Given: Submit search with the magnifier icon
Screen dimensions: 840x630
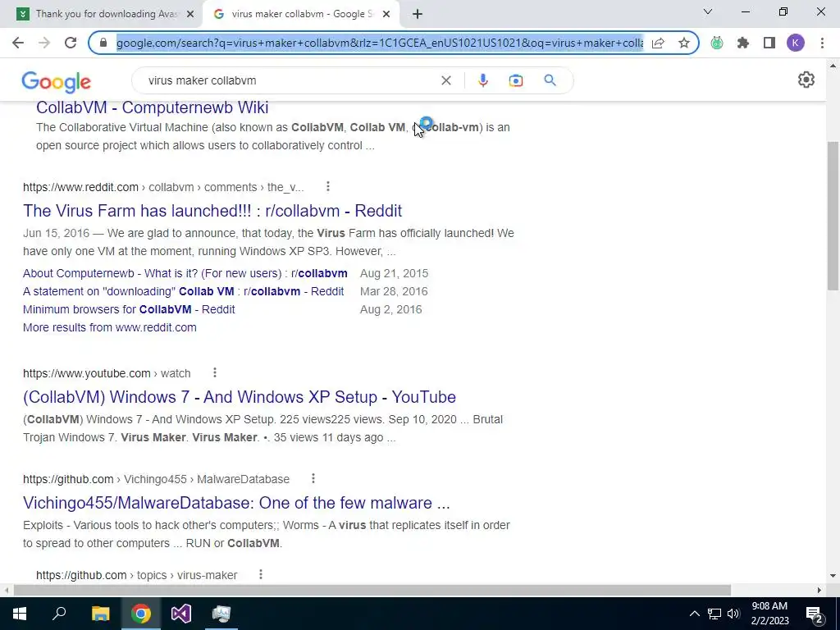Looking at the screenshot, I should [550, 80].
